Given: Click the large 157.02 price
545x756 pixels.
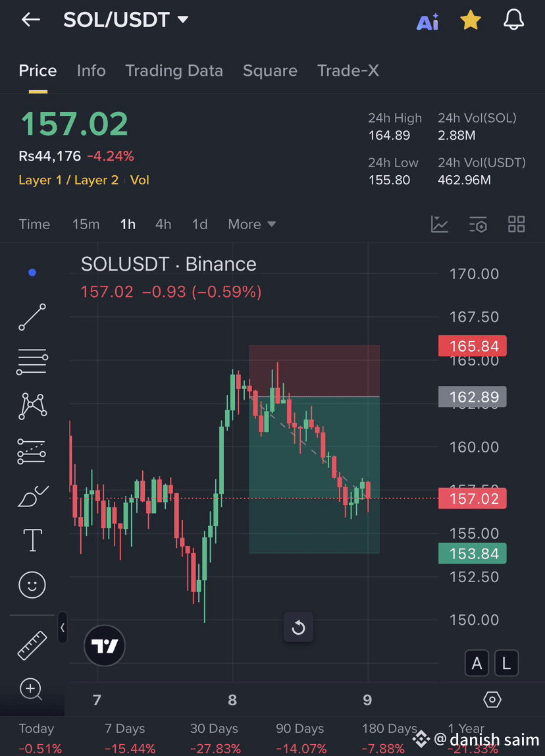Looking at the screenshot, I should click(x=74, y=124).
